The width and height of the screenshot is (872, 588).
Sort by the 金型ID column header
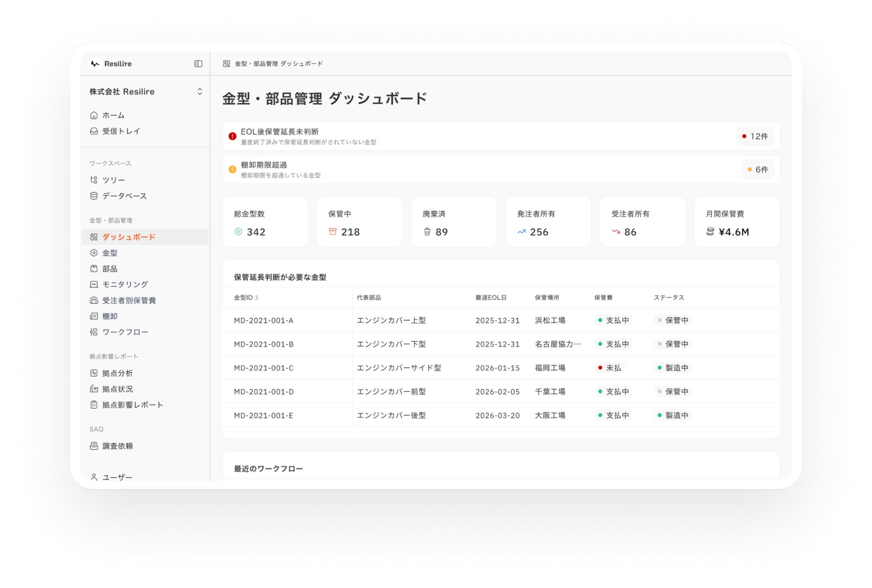tap(243, 297)
